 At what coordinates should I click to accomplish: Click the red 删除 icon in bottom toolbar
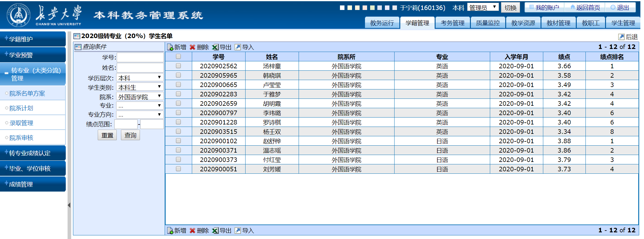pyautogui.click(x=192, y=231)
